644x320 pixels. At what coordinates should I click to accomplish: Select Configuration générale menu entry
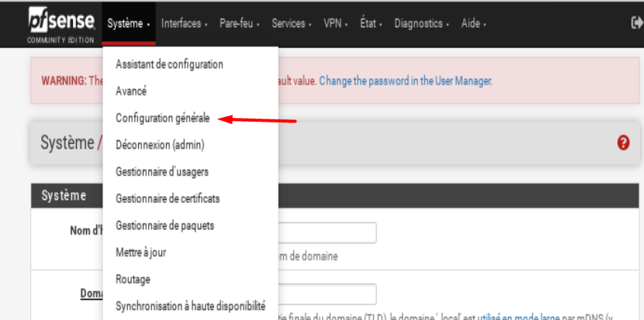pyautogui.click(x=162, y=118)
